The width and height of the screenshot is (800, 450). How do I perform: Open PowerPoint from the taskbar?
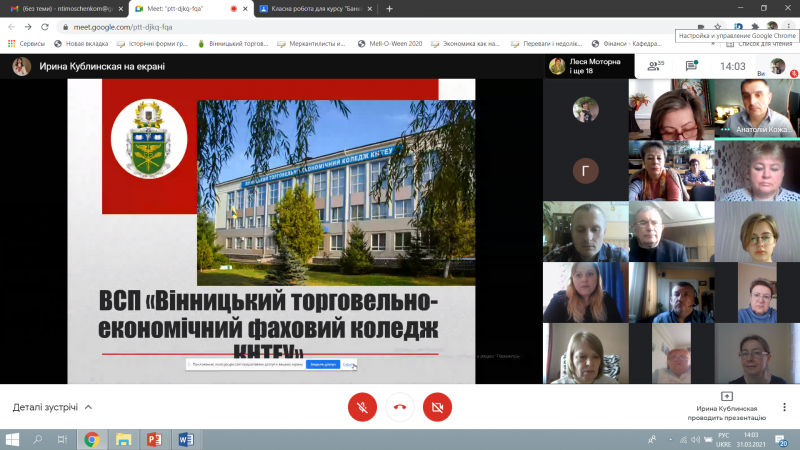click(154, 439)
